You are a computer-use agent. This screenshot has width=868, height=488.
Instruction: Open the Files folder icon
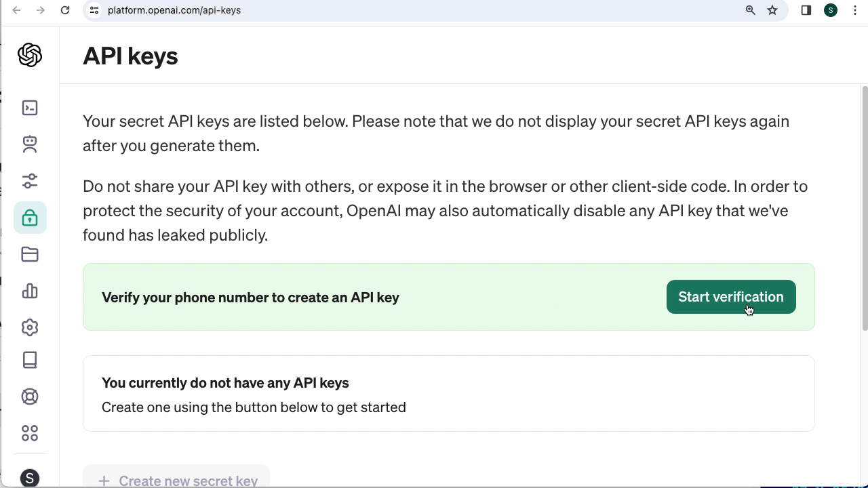(x=30, y=254)
